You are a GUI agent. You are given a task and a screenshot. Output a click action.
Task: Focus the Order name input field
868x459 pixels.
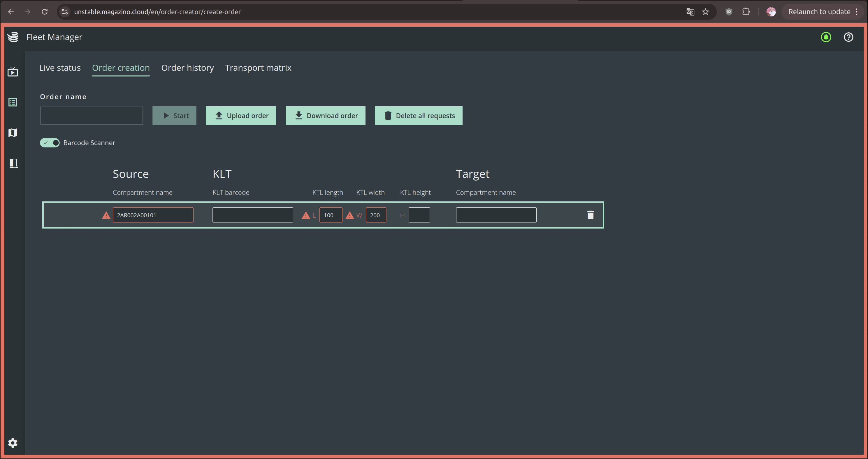[91, 116]
